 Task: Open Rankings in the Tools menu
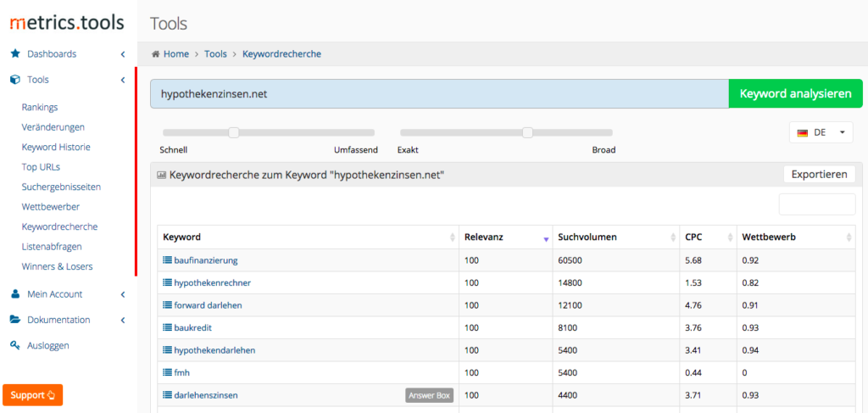pos(40,107)
